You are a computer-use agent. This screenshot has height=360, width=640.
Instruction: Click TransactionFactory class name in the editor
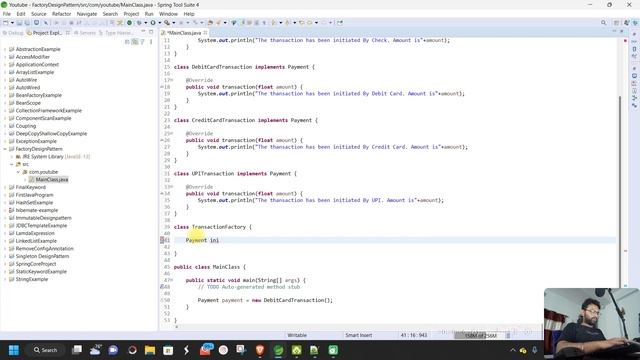point(219,227)
